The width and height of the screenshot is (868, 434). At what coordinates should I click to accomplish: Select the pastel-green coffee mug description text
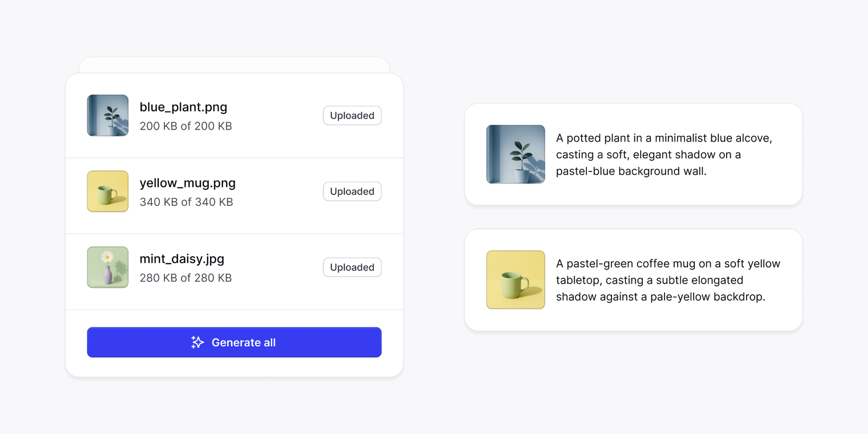click(668, 280)
